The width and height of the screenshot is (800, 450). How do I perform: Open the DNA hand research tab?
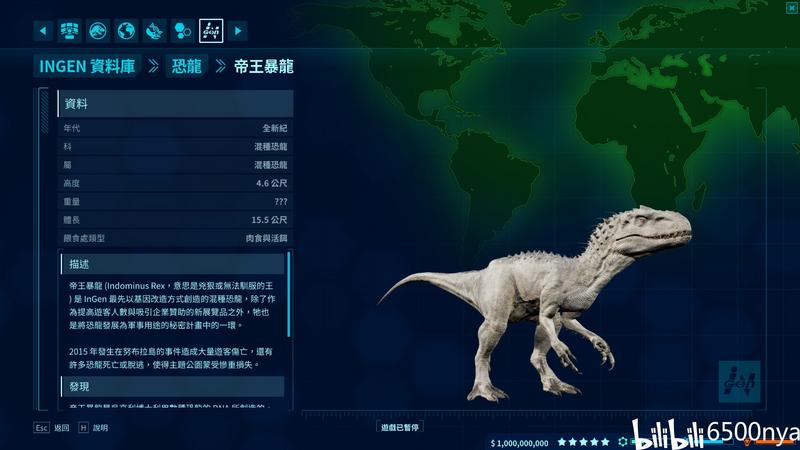tap(154, 31)
